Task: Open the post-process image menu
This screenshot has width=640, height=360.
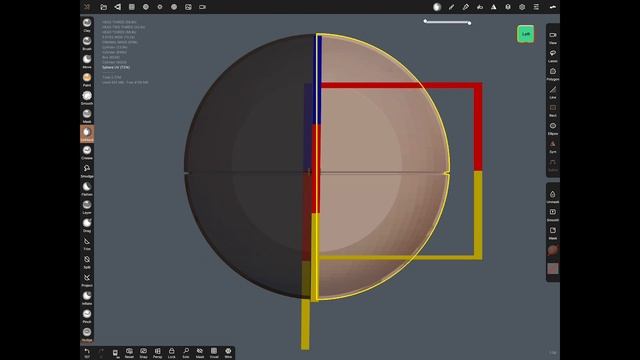Action: (188, 7)
